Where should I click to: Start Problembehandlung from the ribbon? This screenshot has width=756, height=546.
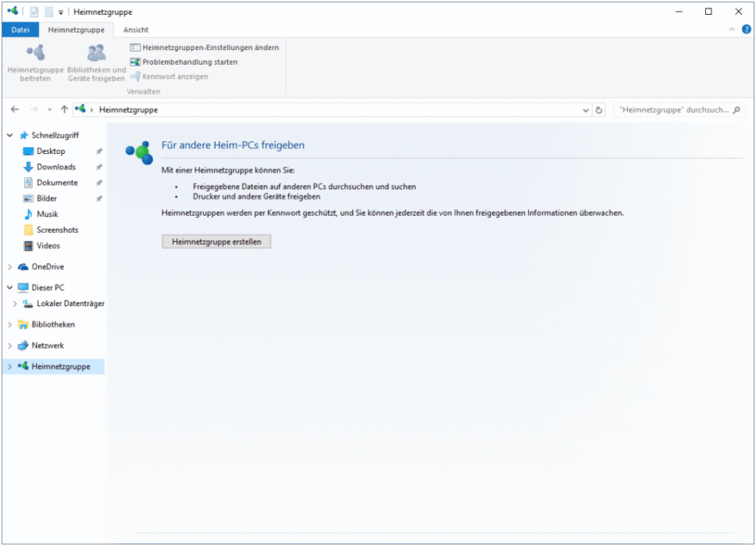(190, 62)
